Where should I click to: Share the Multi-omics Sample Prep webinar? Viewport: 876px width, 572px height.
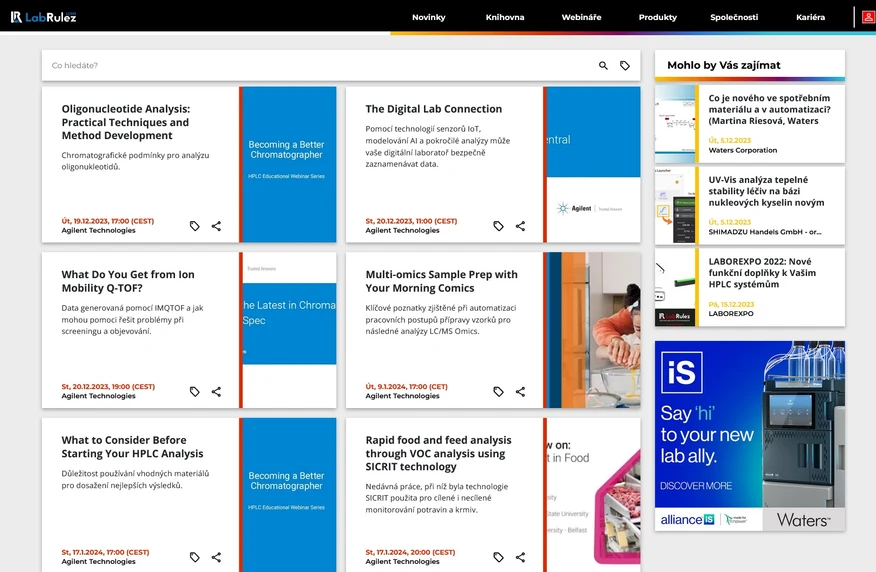coord(520,392)
